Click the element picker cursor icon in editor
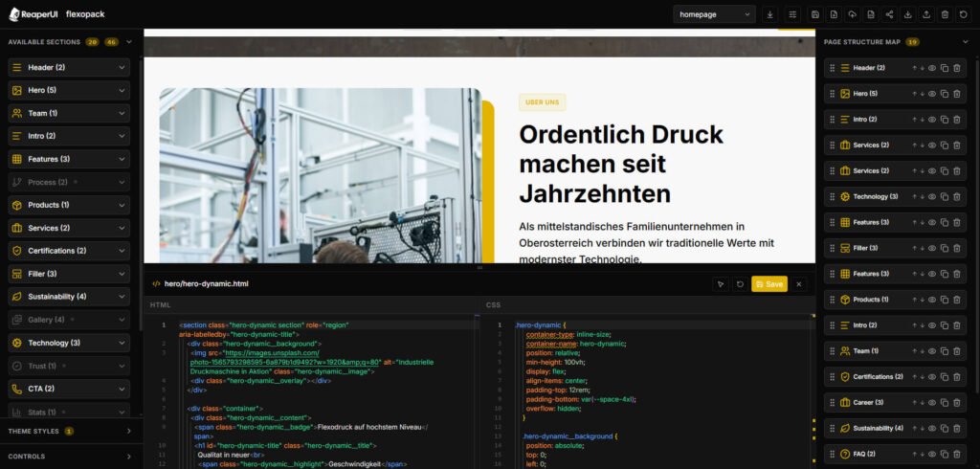Viewport: 980px width, 469px height. tap(720, 284)
